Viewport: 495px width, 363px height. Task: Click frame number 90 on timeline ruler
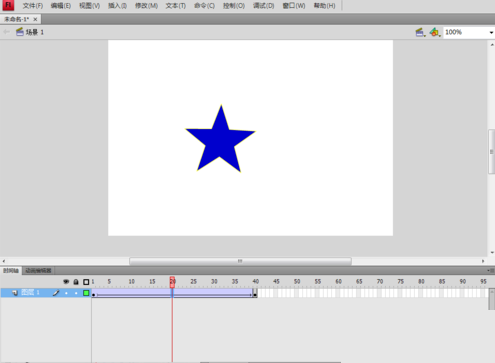tap(463, 282)
